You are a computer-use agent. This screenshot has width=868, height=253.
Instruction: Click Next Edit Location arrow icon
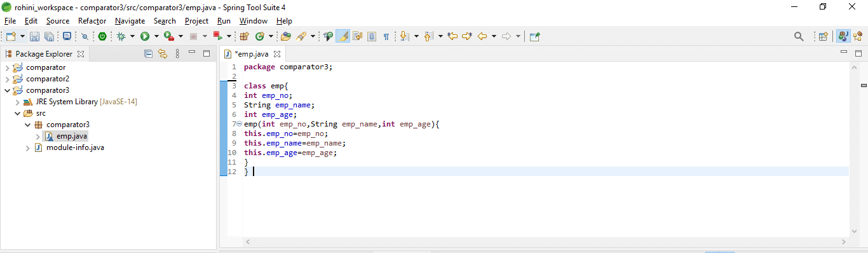467,37
